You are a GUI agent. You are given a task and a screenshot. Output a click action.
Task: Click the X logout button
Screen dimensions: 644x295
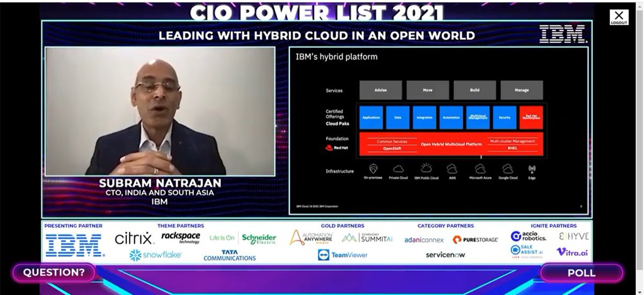point(619,17)
